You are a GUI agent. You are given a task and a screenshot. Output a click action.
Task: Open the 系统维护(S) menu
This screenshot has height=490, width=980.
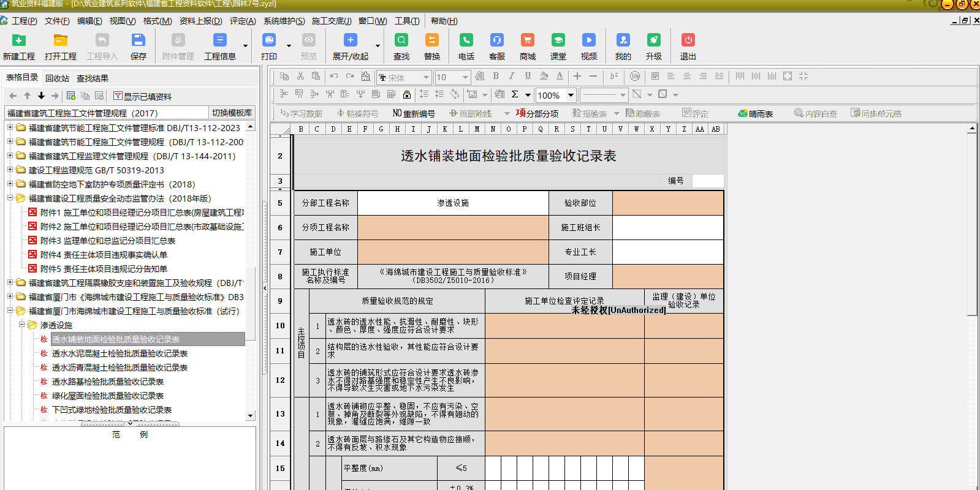(284, 21)
